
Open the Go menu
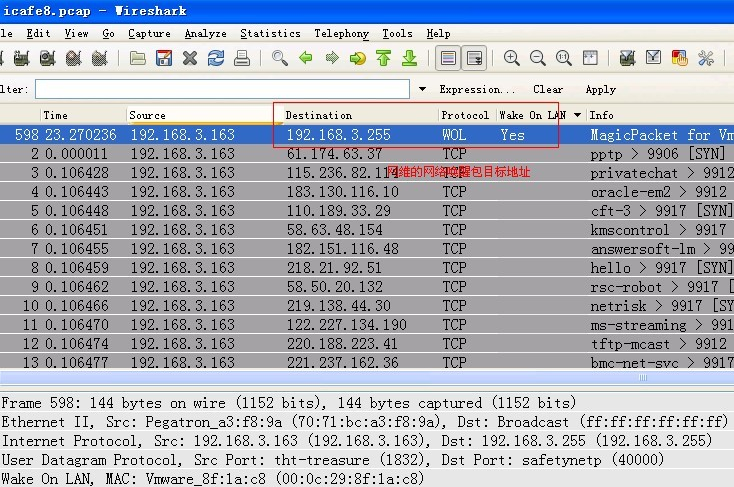(108, 34)
